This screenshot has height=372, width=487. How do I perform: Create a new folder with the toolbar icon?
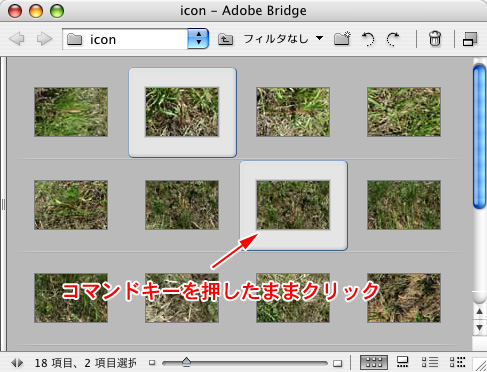click(342, 39)
